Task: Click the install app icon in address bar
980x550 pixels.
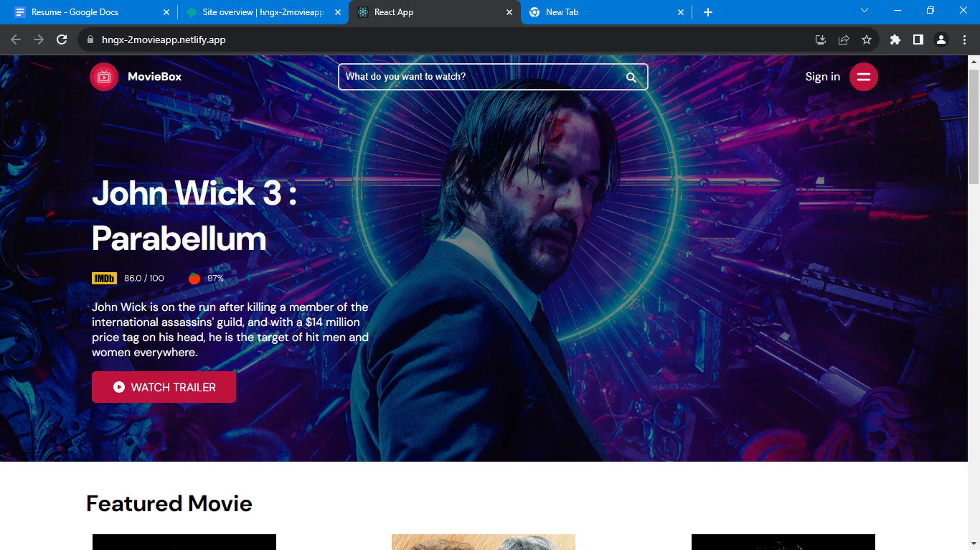Action: coord(821,39)
